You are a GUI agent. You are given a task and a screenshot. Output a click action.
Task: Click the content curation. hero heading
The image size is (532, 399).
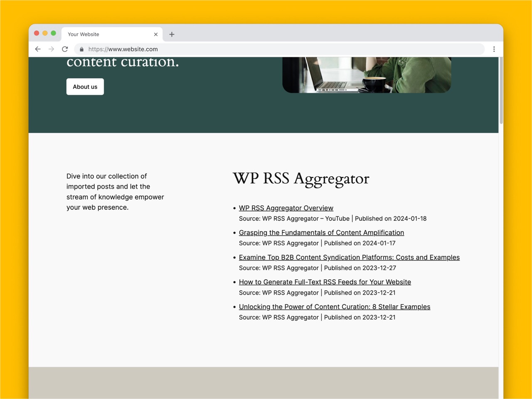pyautogui.click(x=123, y=62)
